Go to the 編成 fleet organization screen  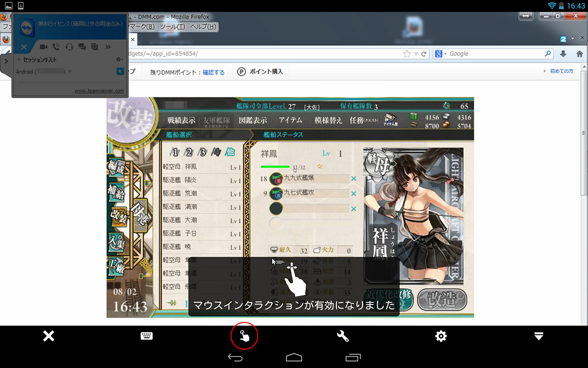117,168
